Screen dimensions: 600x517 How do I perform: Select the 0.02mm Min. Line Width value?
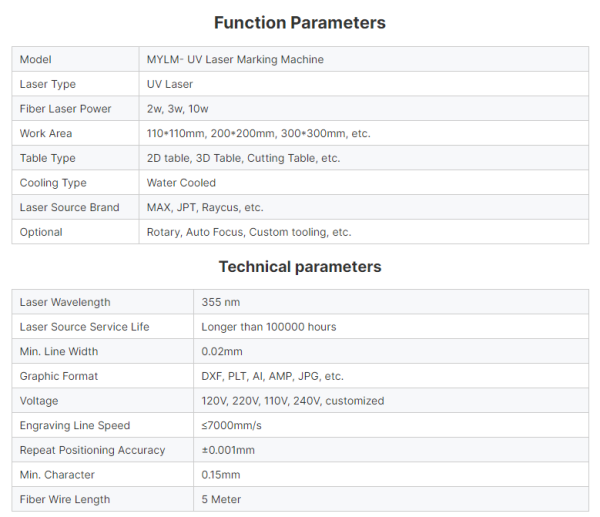point(222,351)
